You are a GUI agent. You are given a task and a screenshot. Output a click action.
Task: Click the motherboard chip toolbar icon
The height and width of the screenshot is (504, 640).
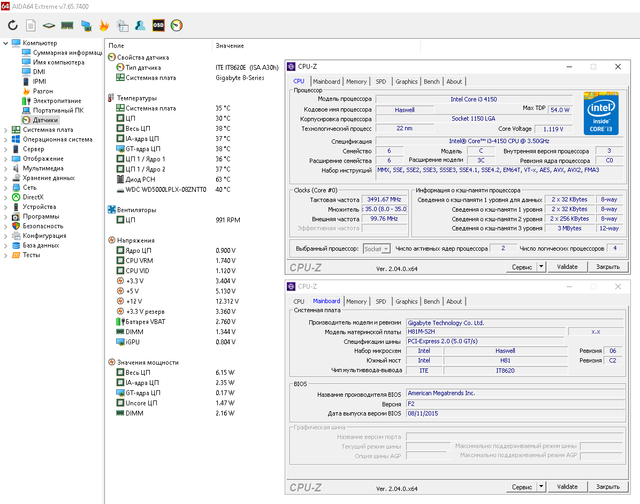pos(49,25)
